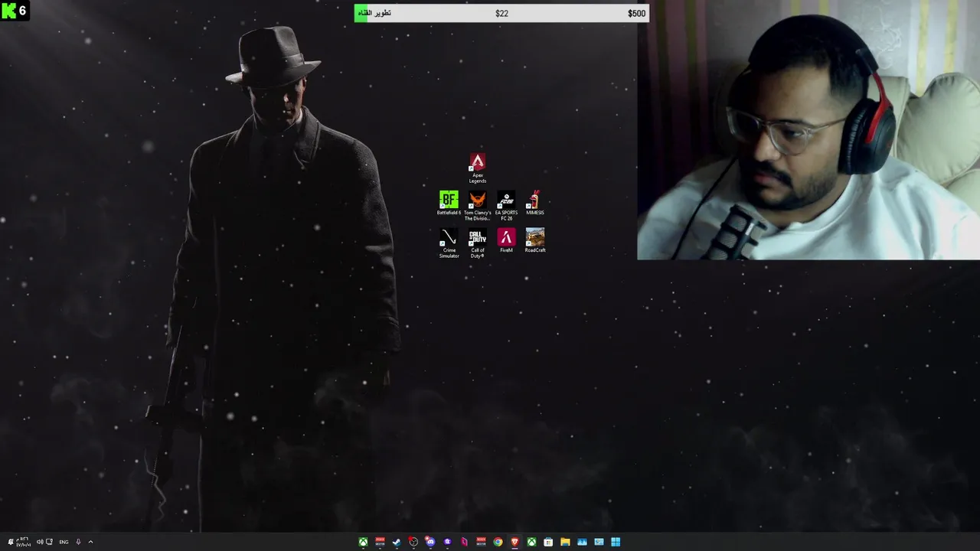Open the EA SPORTS FC 26 shortcut
980x551 pixels.
coord(506,206)
